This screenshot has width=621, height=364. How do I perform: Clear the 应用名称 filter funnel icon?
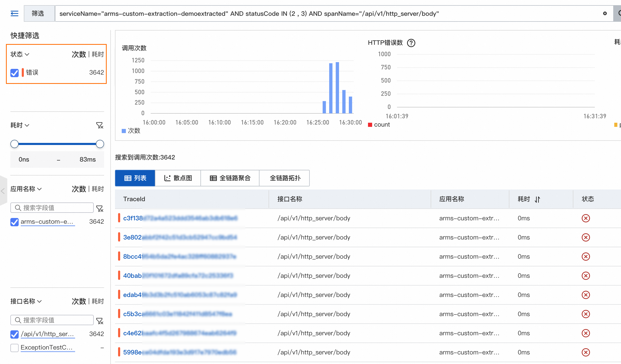click(100, 208)
